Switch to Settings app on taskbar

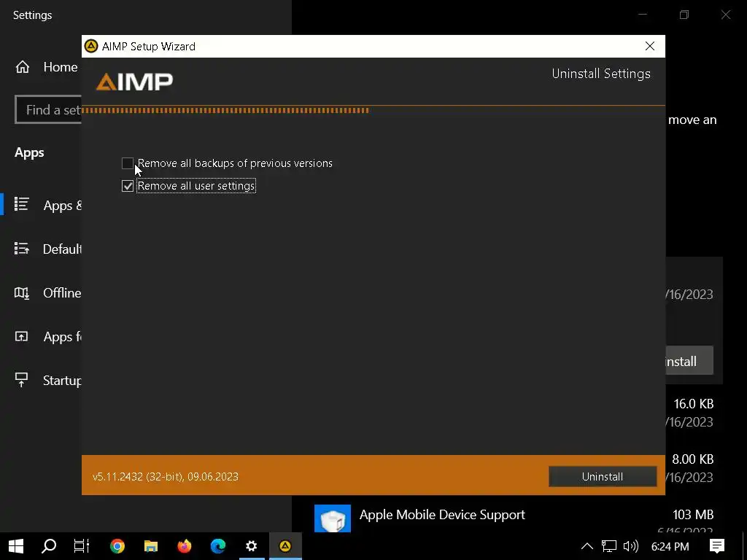(x=252, y=546)
